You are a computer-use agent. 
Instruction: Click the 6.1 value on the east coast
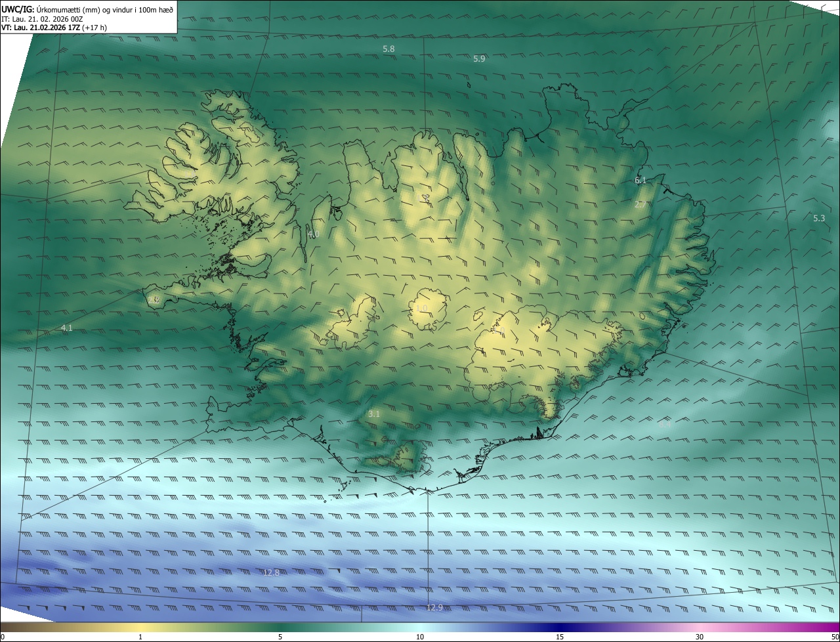pos(640,180)
